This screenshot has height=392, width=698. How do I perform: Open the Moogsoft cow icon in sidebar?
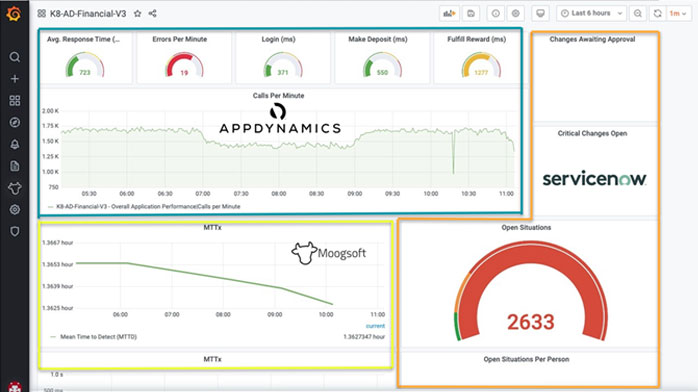pos(15,188)
